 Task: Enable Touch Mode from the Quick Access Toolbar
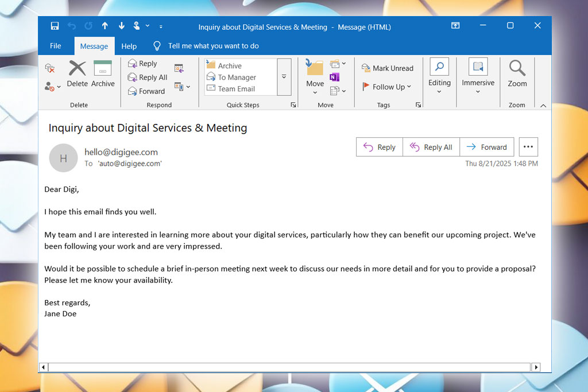[x=137, y=26]
